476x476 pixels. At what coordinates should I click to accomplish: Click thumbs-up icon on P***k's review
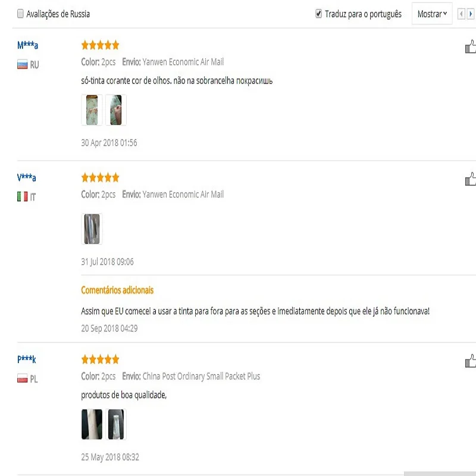pyautogui.click(x=470, y=361)
